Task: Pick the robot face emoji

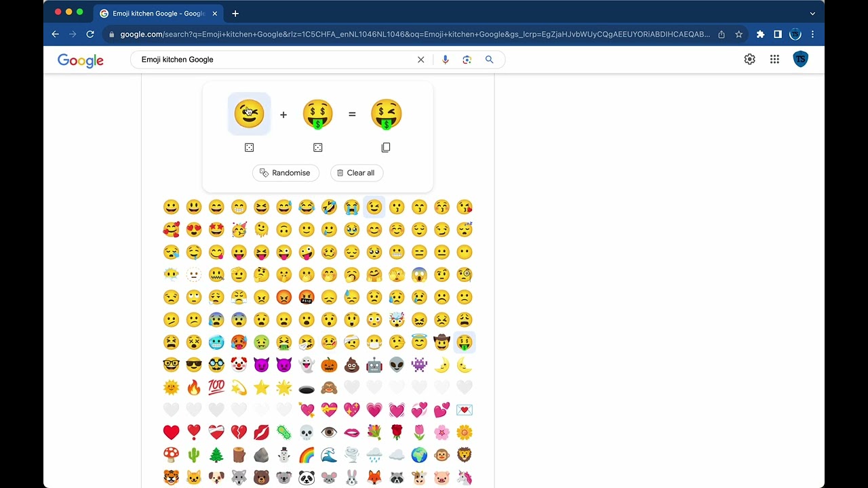Action: pos(374,365)
